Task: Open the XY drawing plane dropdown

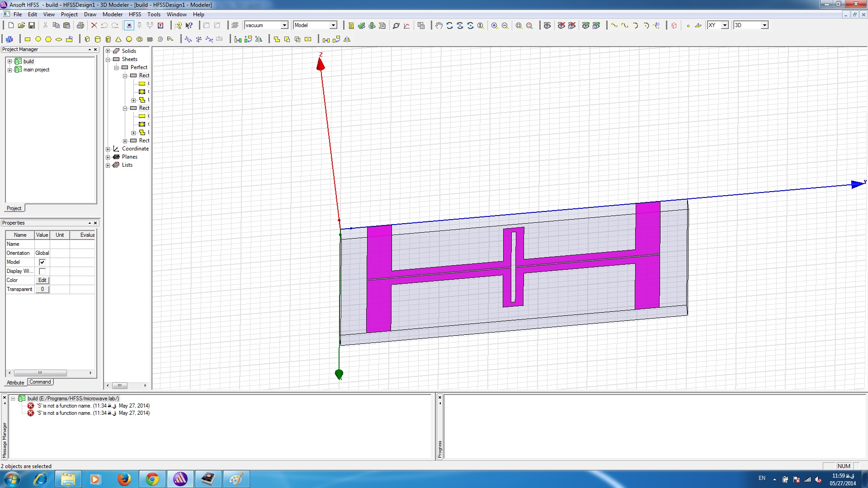Action: 725,25
